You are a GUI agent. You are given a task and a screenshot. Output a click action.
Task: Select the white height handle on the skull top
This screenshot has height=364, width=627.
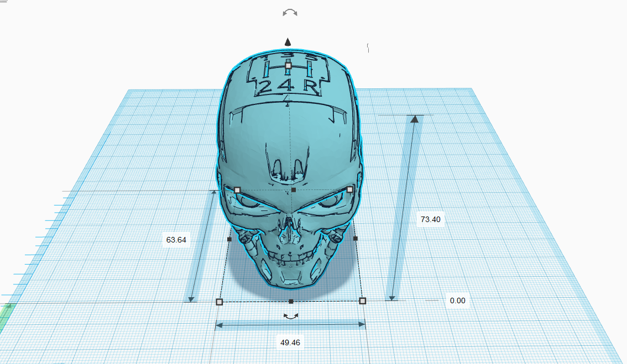coord(288,65)
